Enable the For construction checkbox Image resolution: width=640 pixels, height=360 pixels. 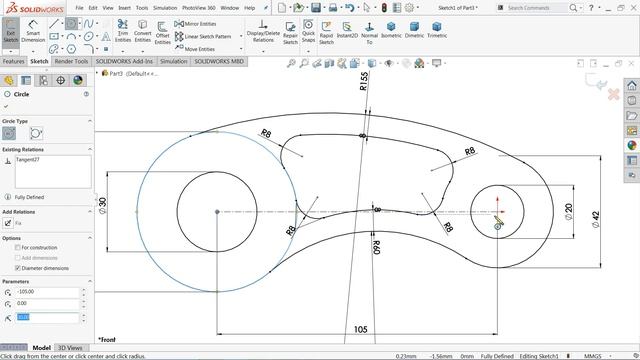coord(18,247)
